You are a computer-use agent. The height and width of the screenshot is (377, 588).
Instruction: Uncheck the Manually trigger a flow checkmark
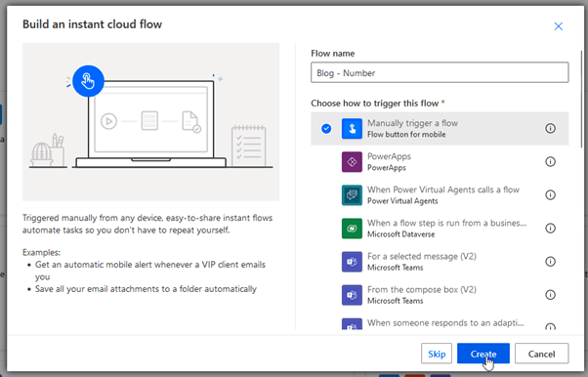[x=326, y=129]
